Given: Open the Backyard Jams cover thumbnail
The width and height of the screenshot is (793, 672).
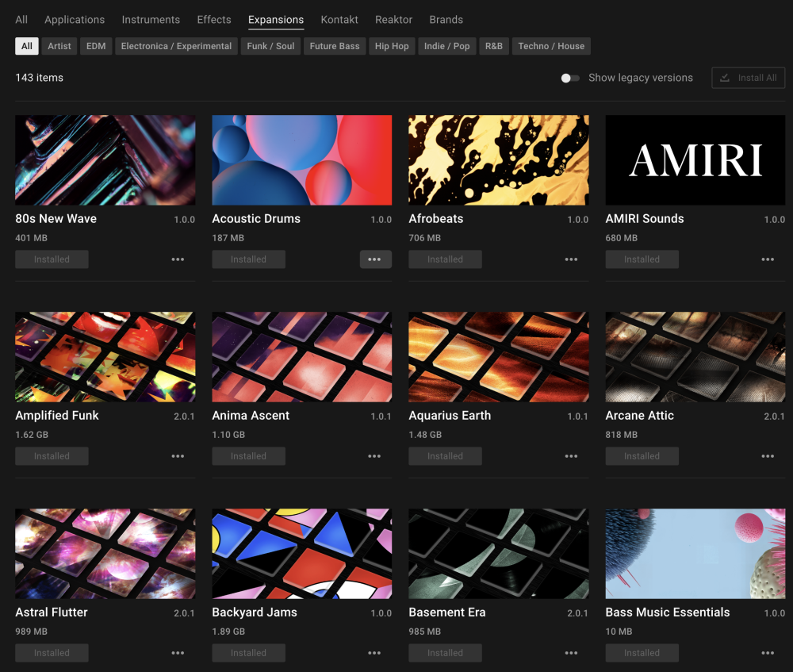Looking at the screenshot, I should pyautogui.click(x=302, y=554).
